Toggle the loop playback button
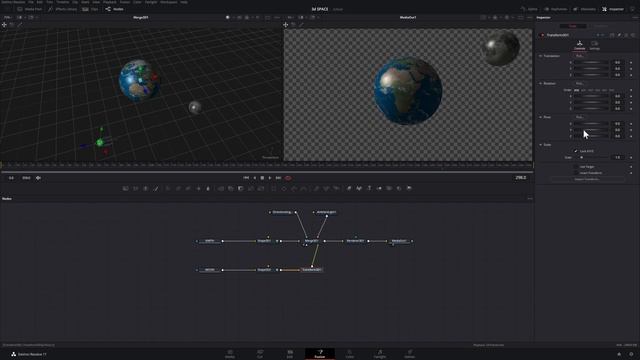This screenshot has height=360, width=640. coord(288,178)
